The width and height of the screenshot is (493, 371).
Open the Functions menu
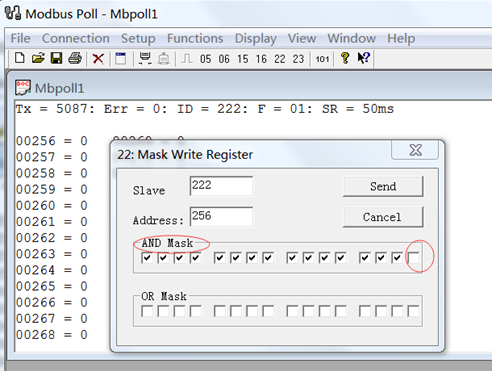point(195,38)
